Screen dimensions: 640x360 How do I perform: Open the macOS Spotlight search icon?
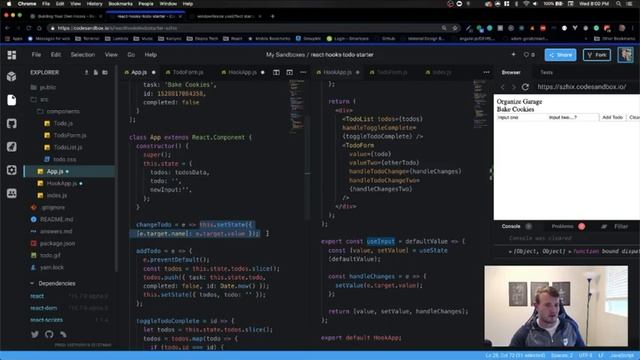coord(619,4)
